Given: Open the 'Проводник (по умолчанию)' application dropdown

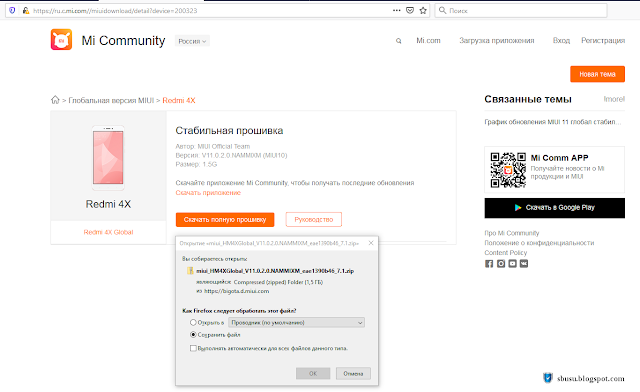Looking at the screenshot, I should pyautogui.click(x=296, y=323).
